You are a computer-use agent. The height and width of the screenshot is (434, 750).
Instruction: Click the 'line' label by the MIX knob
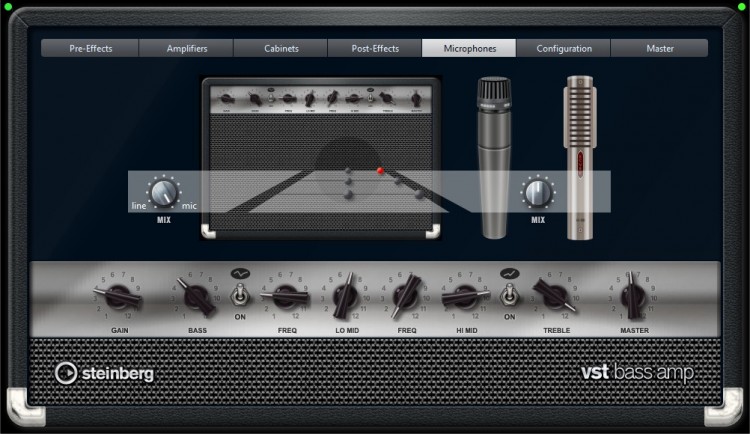(x=139, y=206)
